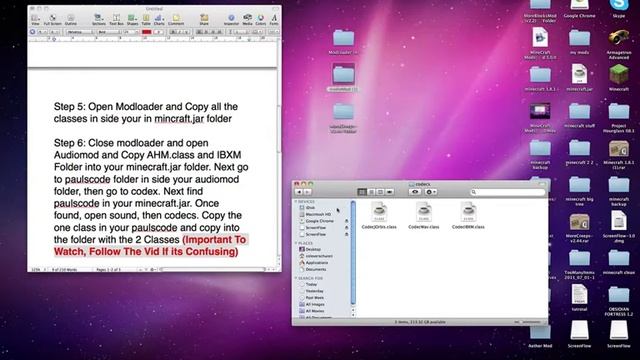This screenshot has width=640, height=360.
Task: Add a Comment in Pages
Action: [176, 19]
